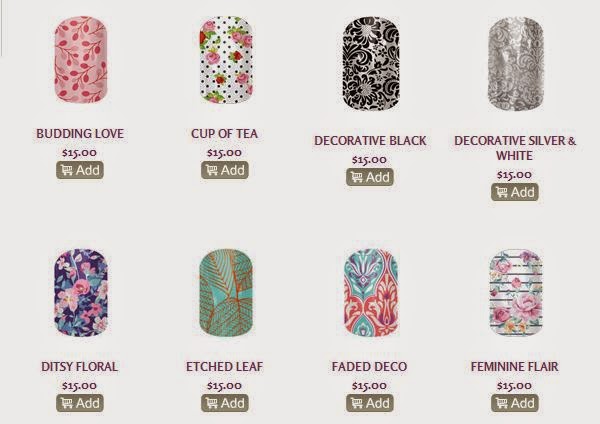600x424 pixels.
Task: Add Feminine Flair wrap to cart
Action: pyautogui.click(x=515, y=403)
